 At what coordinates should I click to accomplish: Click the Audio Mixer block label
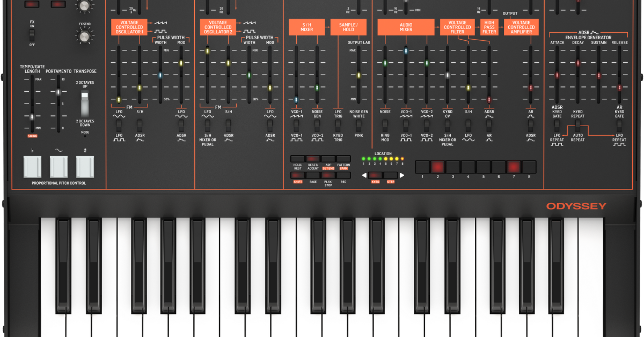click(x=406, y=27)
